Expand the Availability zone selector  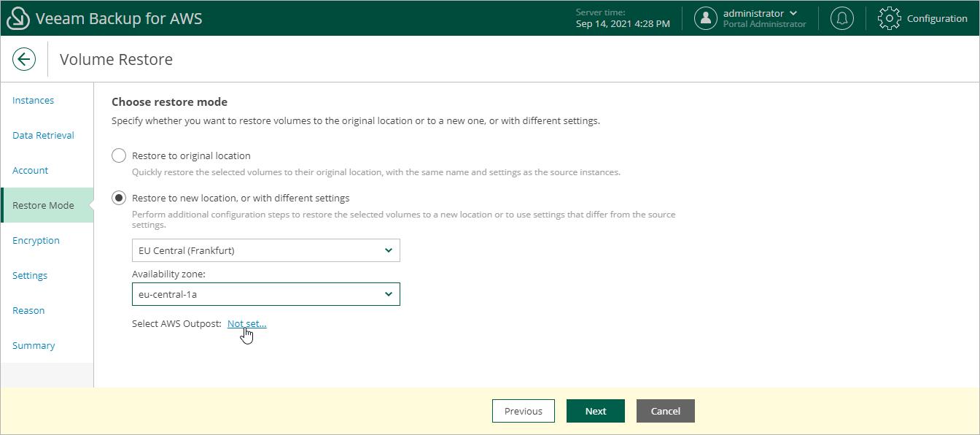tap(265, 294)
